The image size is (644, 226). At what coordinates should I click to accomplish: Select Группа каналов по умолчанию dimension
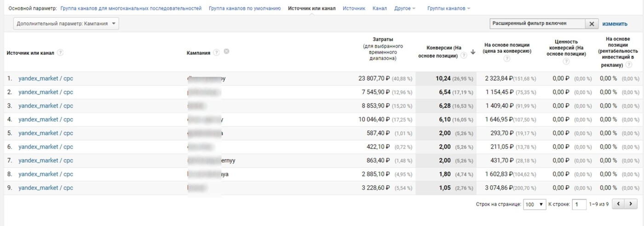point(245,9)
